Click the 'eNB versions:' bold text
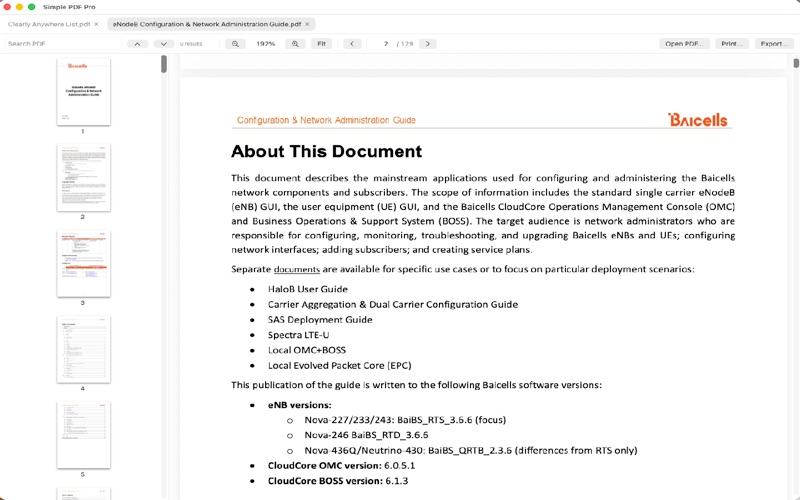 coord(299,405)
